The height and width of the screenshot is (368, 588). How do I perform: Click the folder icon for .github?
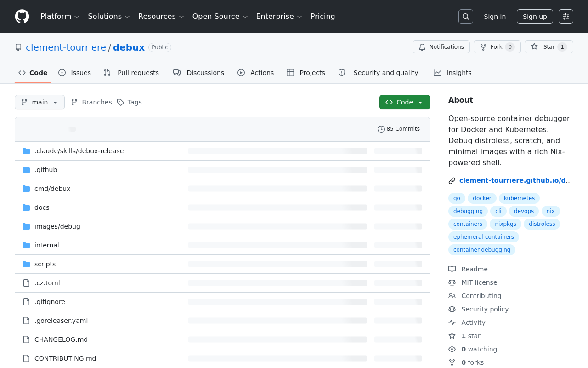26,170
